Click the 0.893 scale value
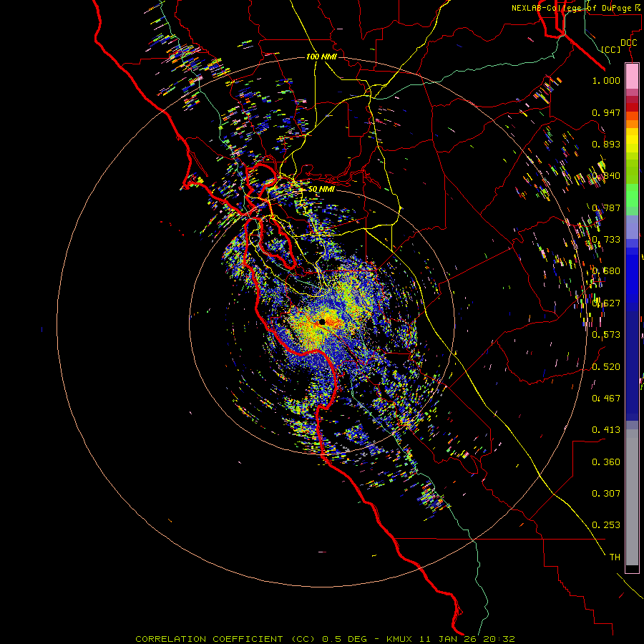The height and width of the screenshot is (644, 644). (x=606, y=144)
